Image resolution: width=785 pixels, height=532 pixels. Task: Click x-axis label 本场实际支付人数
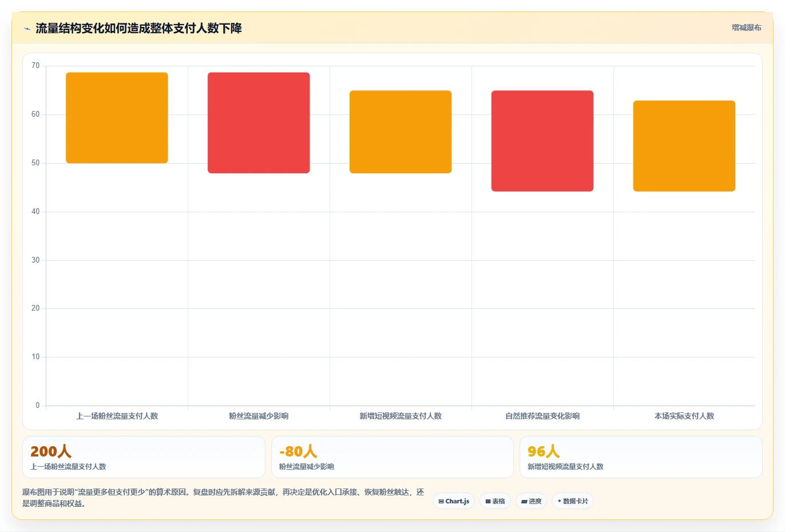point(684,416)
